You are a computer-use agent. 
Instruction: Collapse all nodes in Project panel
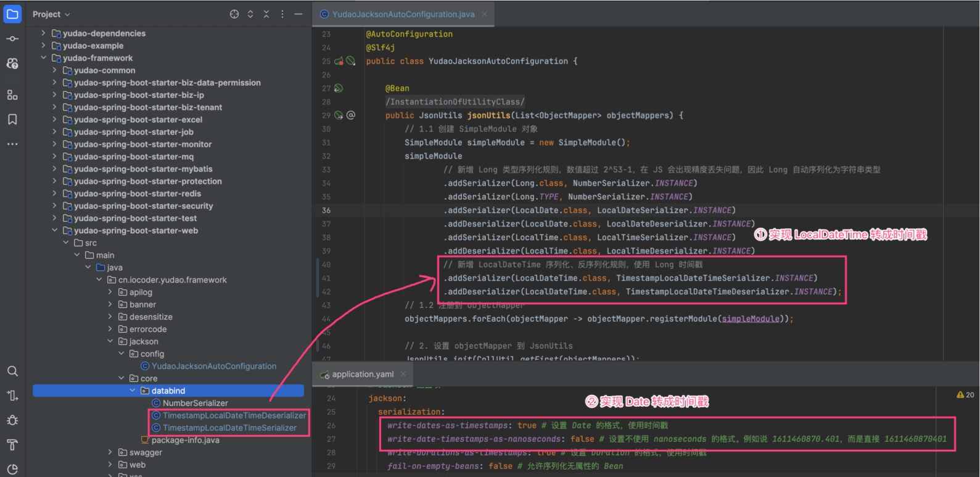coord(266,14)
